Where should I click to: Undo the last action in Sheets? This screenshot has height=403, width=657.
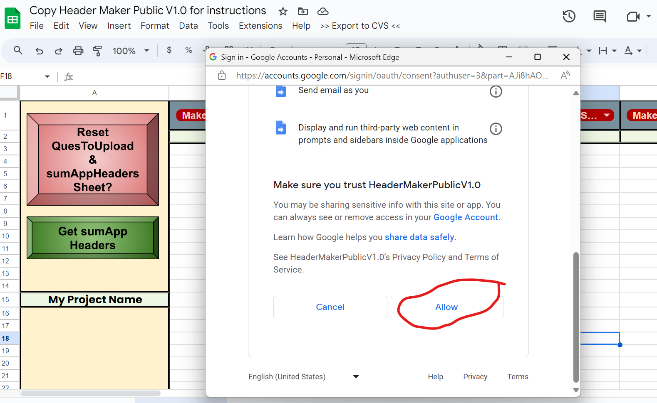tap(39, 51)
